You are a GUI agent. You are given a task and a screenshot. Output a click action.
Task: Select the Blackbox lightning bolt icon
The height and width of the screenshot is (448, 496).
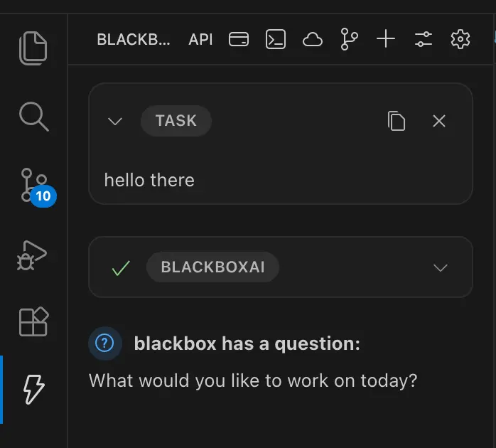coord(34,390)
